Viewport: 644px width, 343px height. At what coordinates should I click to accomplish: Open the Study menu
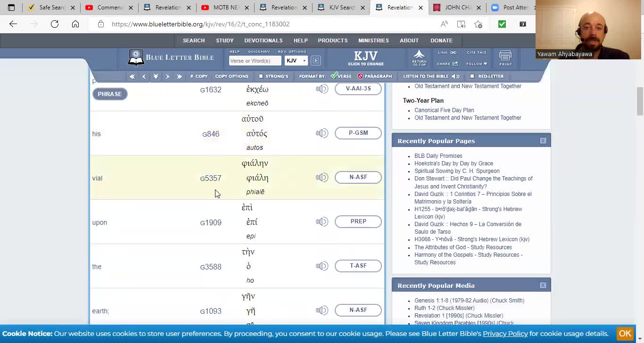pos(225,41)
